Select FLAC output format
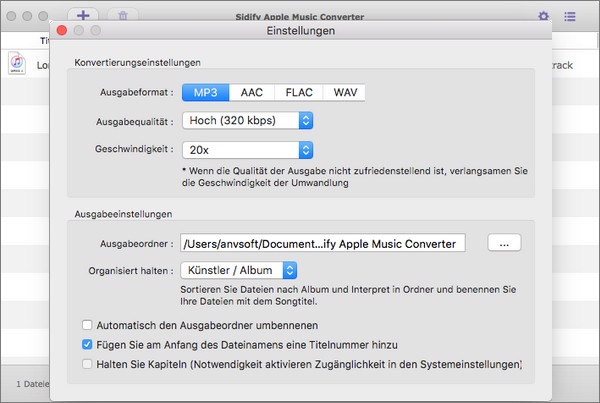Viewport: 600px width, 403px height. [299, 92]
